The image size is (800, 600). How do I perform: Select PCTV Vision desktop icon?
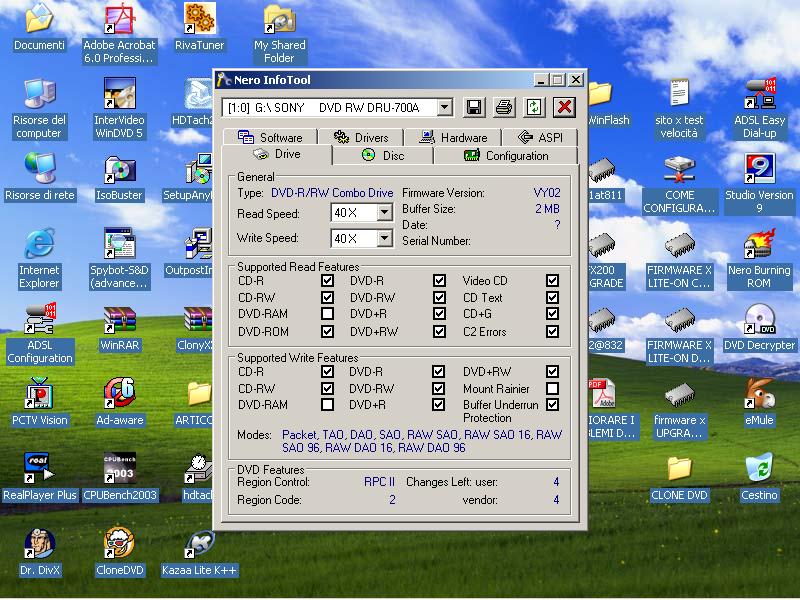pos(39,403)
